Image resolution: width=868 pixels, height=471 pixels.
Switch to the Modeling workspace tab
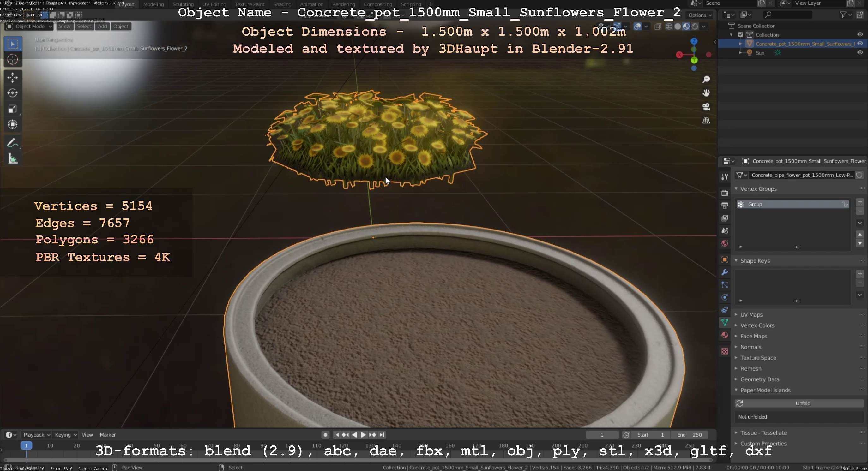(153, 4)
